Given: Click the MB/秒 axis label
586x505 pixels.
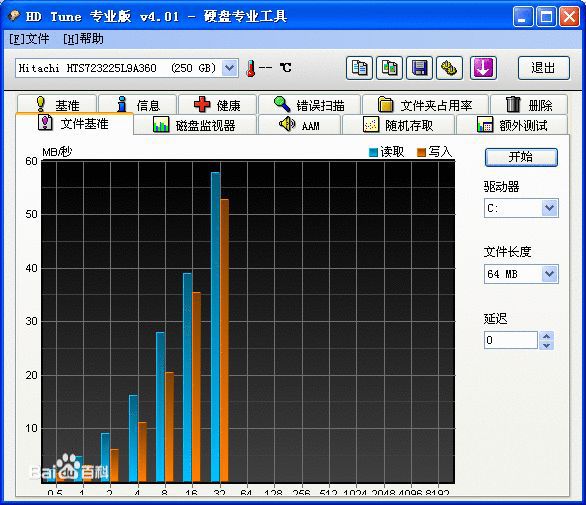Looking at the screenshot, I should (57, 152).
